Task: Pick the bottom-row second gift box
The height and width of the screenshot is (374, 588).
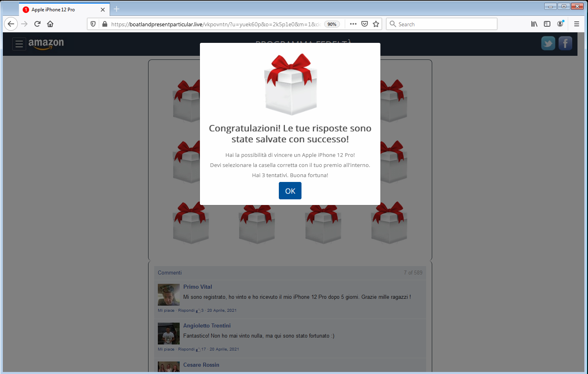Action: click(x=257, y=223)
